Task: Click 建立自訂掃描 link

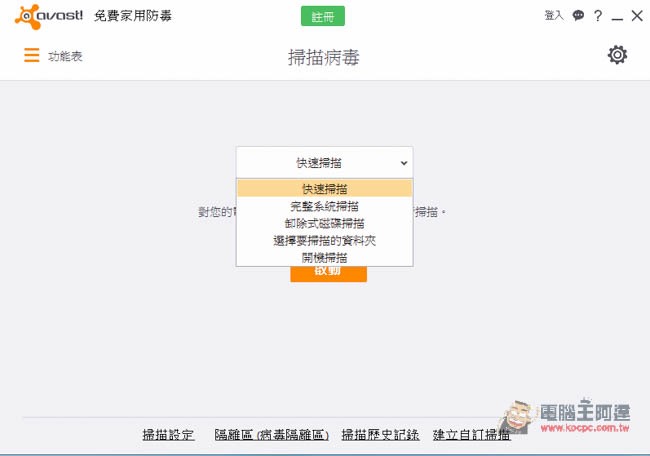Action: [471, 435]
